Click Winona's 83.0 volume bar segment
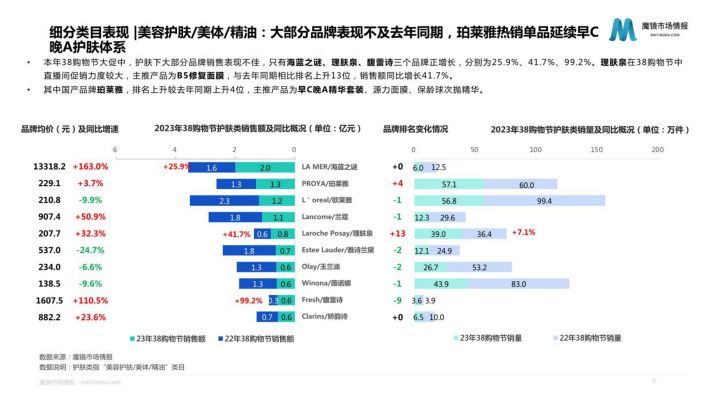Image resolution: width=710 pixels, height=399 pixels. pyautogui.click(x=518, y=284)
